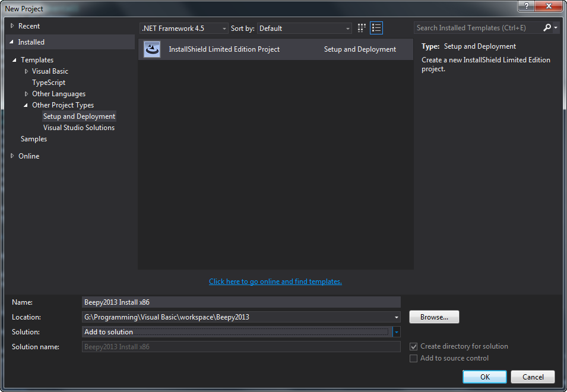The image size is (567, 392).
Task: Collapse the Templates tree node
Action: [14, 60]
